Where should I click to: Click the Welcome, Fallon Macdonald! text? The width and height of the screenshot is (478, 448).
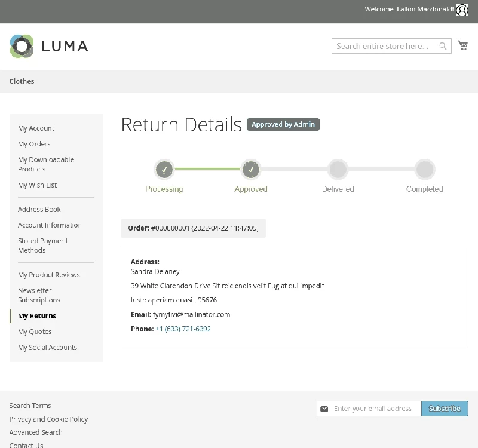pos(409,9)
